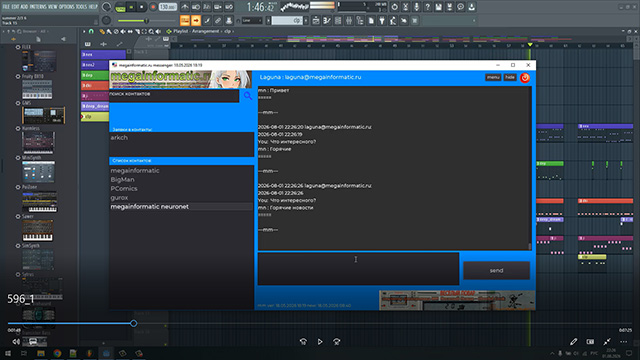Image resolution: width=640 pixels, height=360 pixels.
Task: Click the save project floppy icon
Action: click(438, 7)
